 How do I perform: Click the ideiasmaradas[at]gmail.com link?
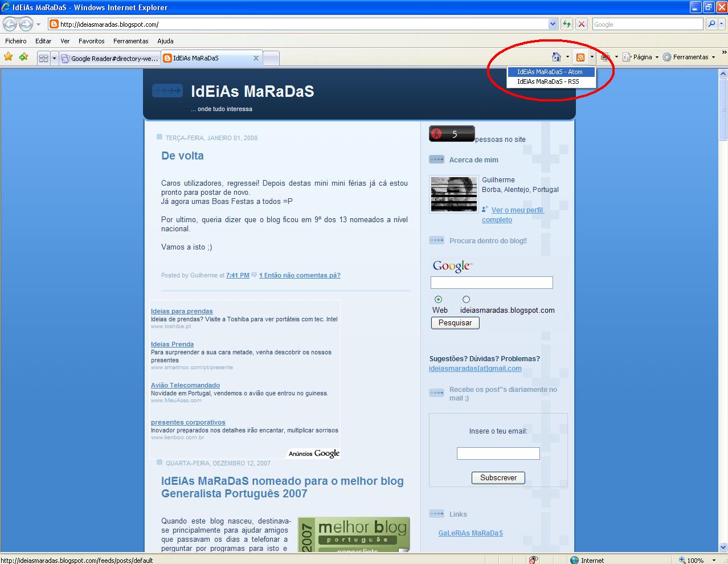pos(475,369)
